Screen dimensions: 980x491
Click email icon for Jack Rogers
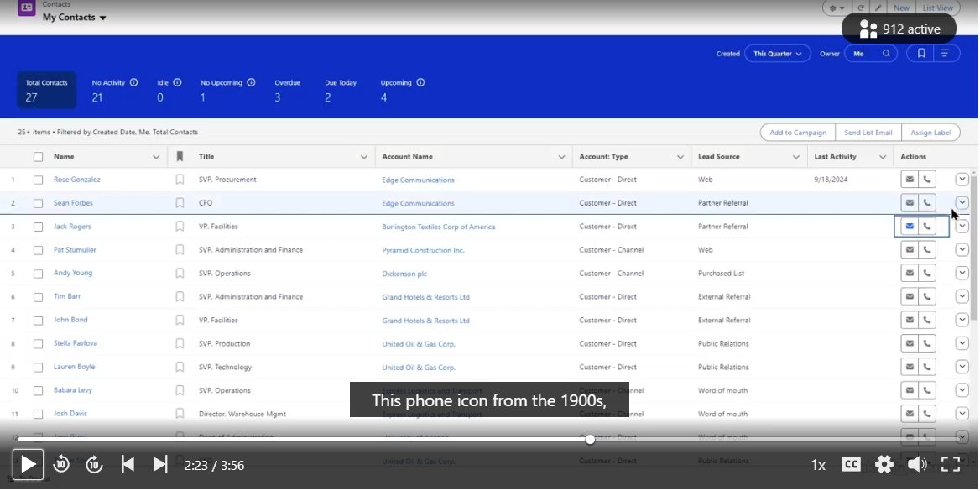click(x=910, y=227)
